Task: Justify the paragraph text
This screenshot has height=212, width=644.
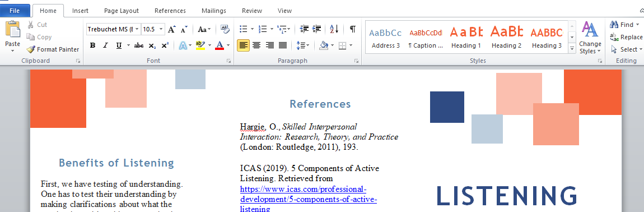Action: point(283,45)
